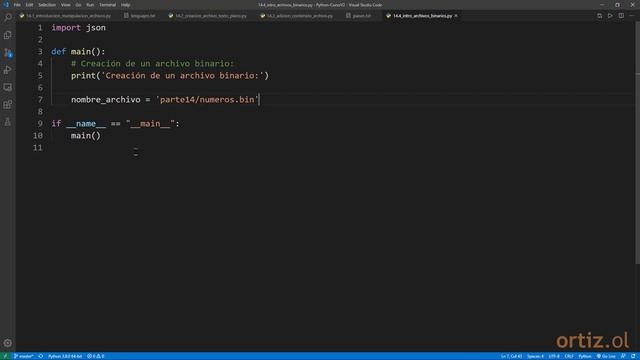
Task: Open the Search view in activity bar
Action: 8,18
